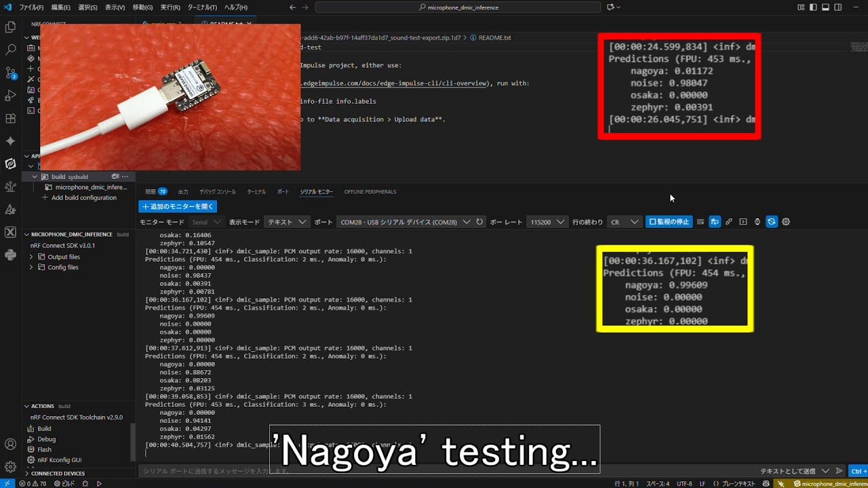This screenshot has width=868, height=488.
Task: Open the nRF Connect view in activity bar
Action: pyautogui.click(x=10, y=163)
